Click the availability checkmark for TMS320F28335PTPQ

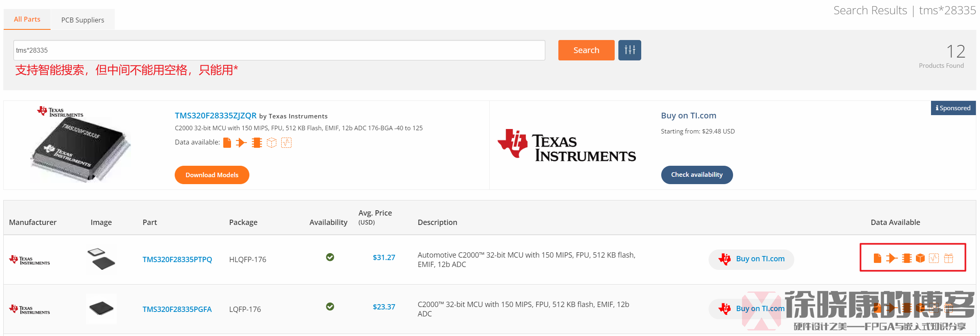click(x=330, y=257)
